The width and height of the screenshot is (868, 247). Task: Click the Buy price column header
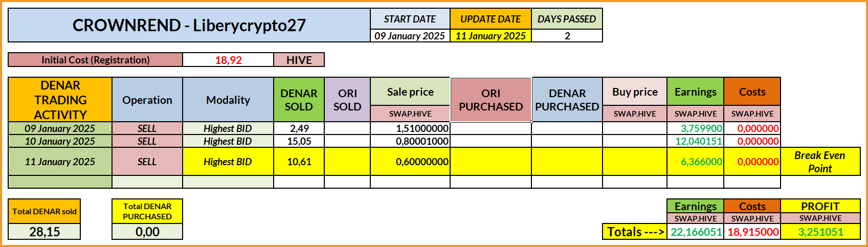point(635,92)
